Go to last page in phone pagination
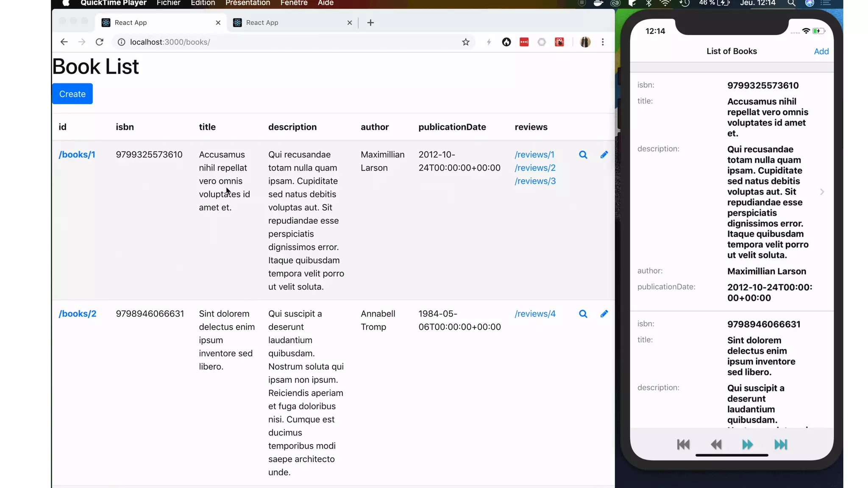The image size is (868, 488). tap(781, 444)
